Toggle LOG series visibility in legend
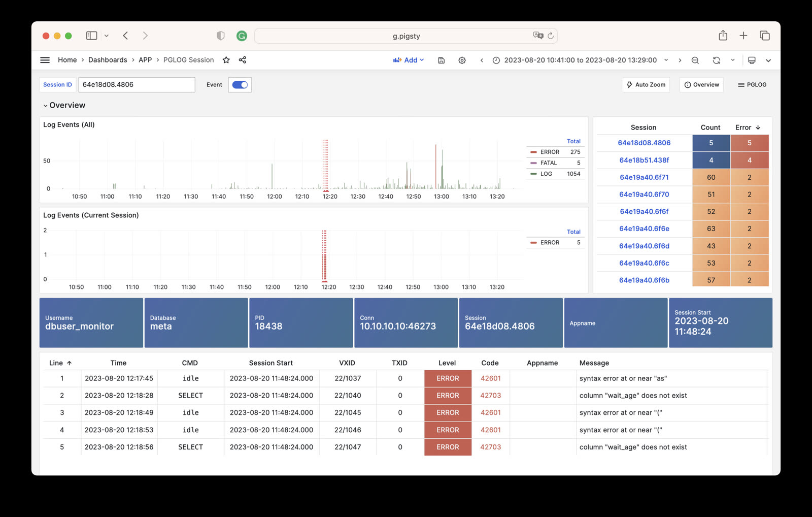The height and width of the screenshot is (517, 812). tap(546, 174)
